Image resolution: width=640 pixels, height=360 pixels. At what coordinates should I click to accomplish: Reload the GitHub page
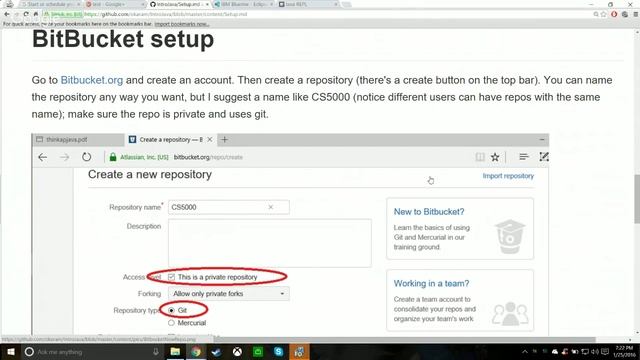(26, 14)
